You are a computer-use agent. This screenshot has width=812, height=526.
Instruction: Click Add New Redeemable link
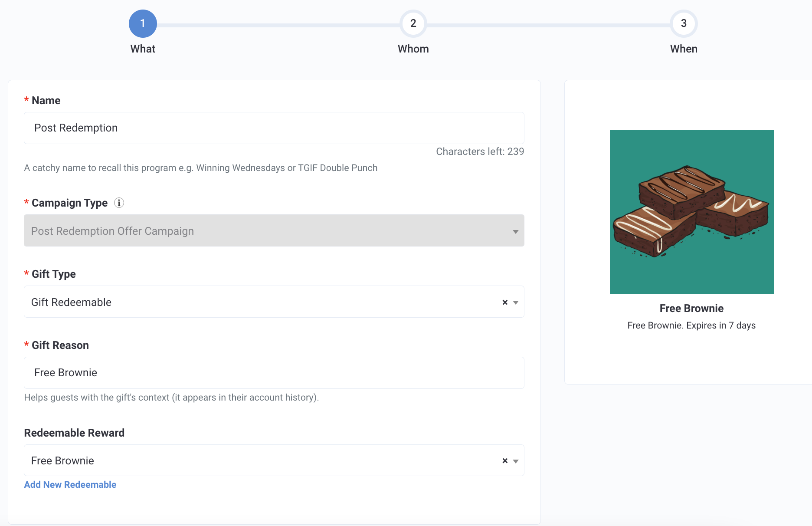(70, 484)
